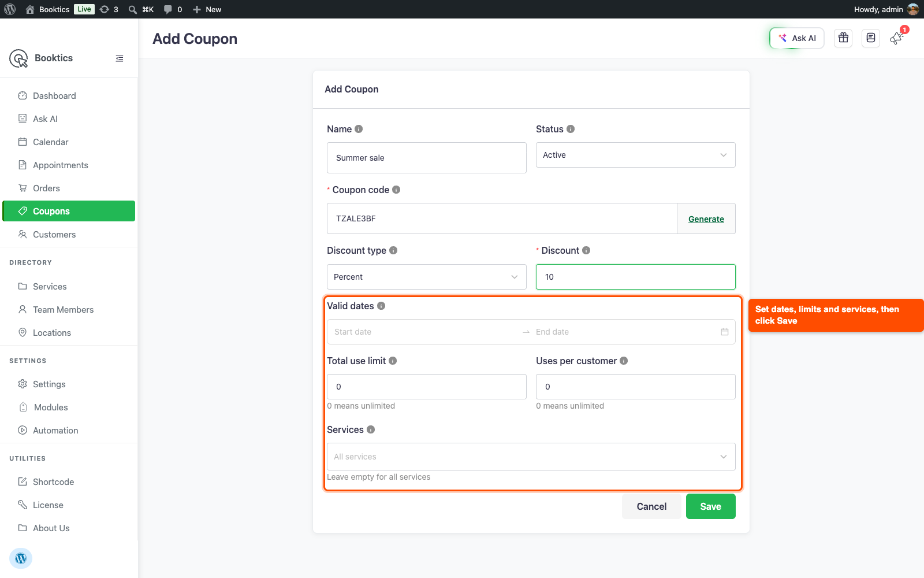The image size is (924, 578).
Task: Click the info icon beside Coupon code
Action: pos(396,190)
